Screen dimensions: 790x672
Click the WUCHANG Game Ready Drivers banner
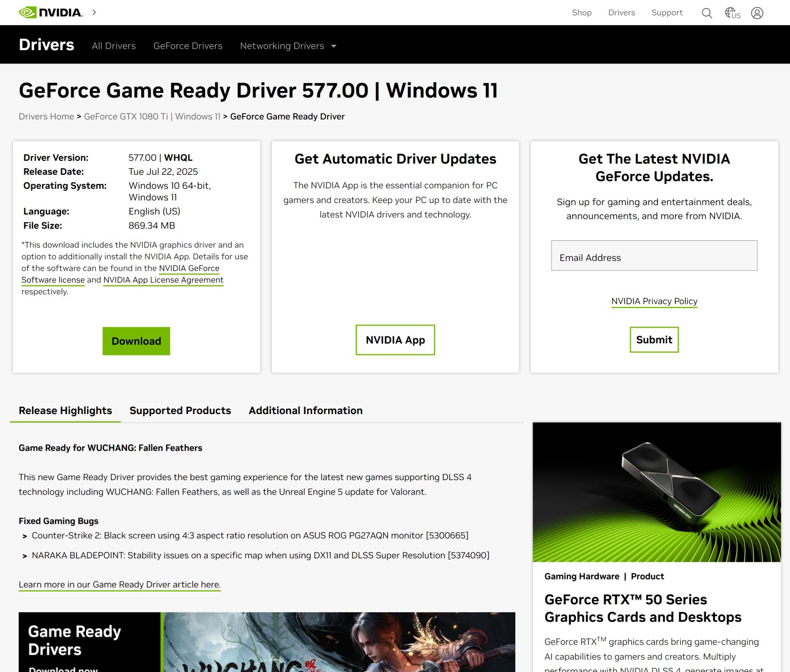tap(267, 642)
